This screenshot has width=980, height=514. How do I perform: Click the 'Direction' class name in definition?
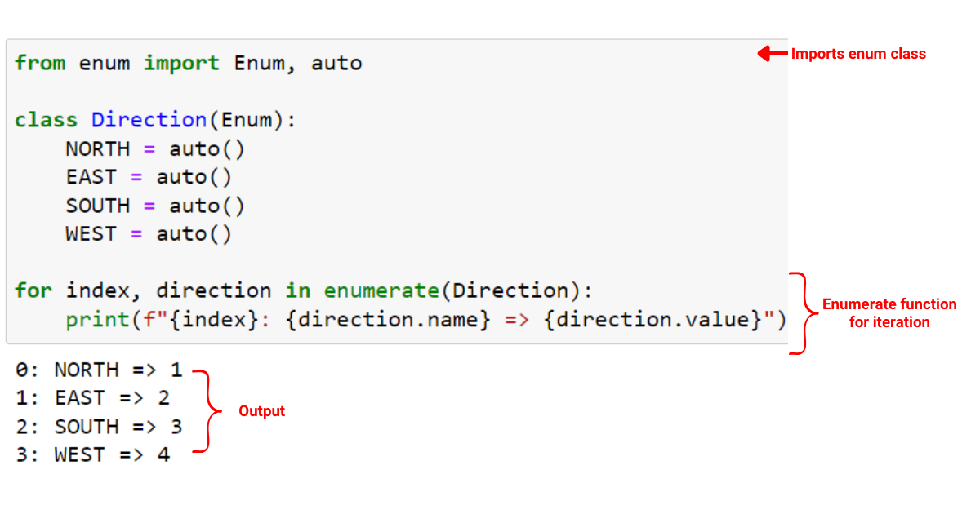click(149, 120)
